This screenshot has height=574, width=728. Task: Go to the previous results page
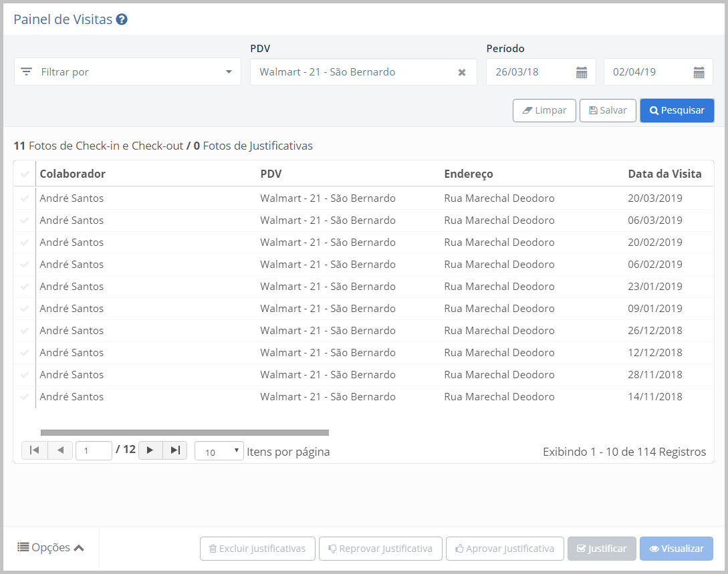(x=60, y=450)
